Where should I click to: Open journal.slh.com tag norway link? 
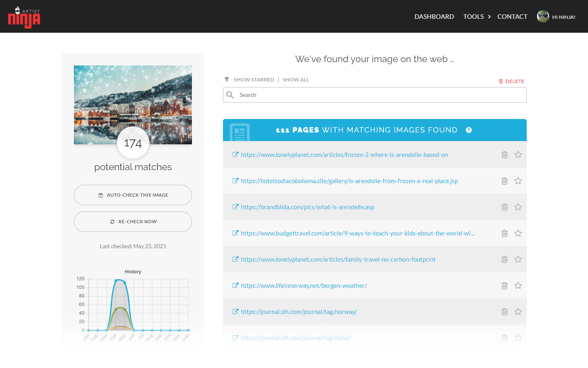299,312
